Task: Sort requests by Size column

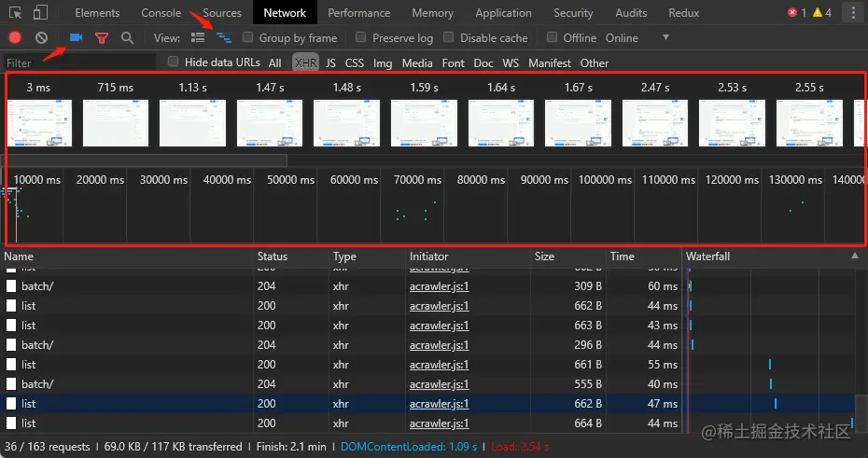Action: pos(568,257)
